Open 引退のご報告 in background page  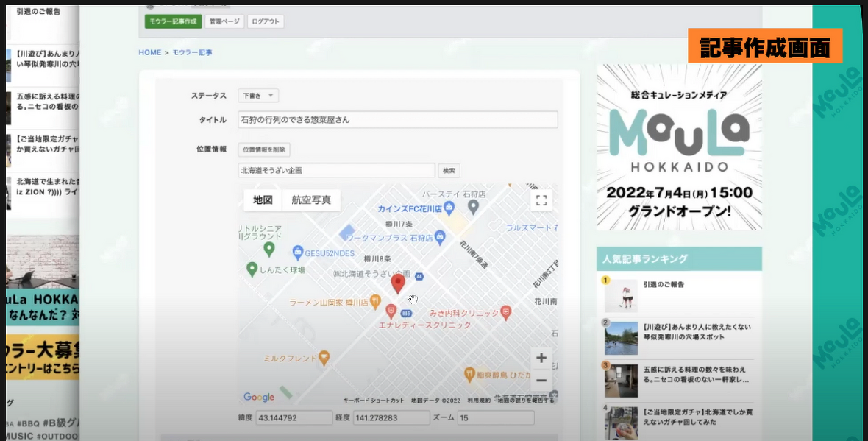pos(39,11)
